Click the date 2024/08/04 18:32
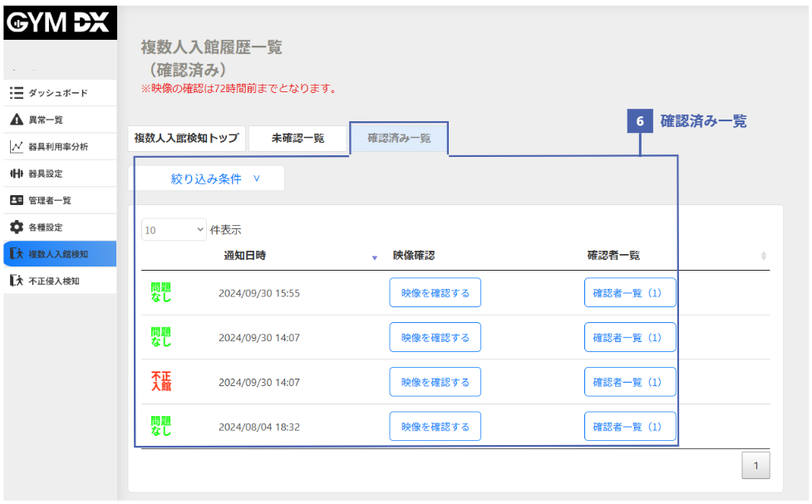Viewport: 812px width, 504px height. 259,427
